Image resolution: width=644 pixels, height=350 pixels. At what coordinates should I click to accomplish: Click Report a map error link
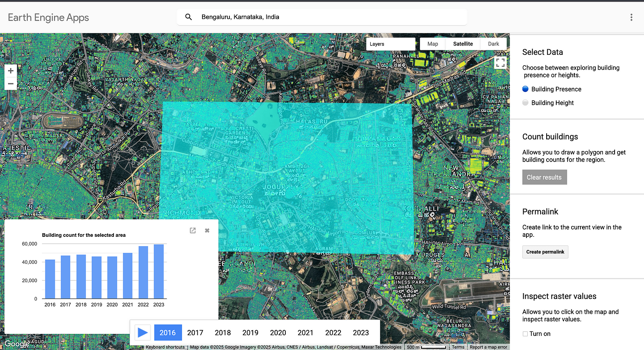click(x=488, y=347)
